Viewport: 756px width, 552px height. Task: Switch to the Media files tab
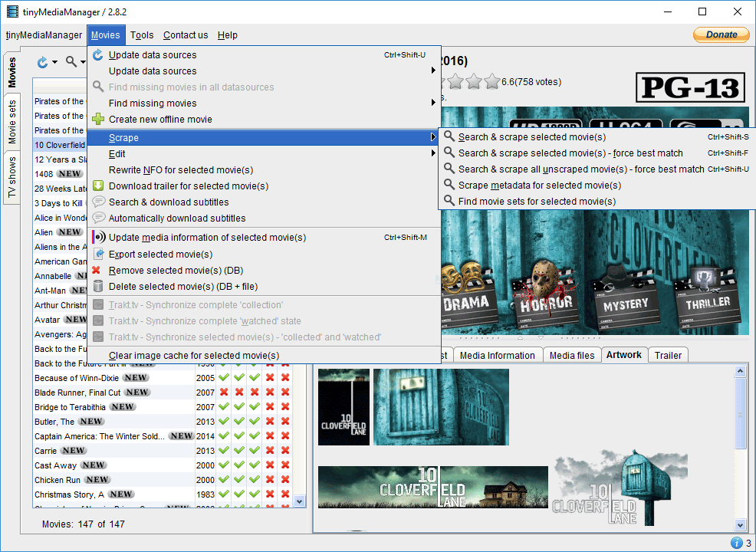coord(572,356)
